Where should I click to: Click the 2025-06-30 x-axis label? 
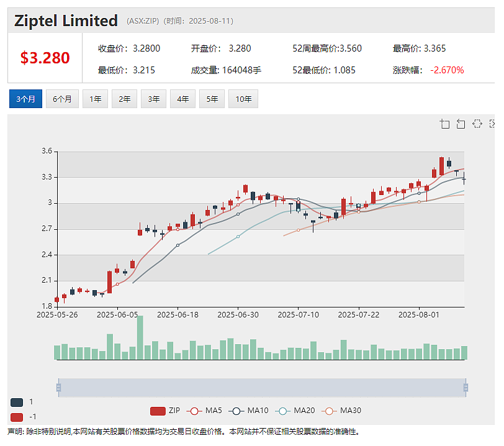point(238,315)
